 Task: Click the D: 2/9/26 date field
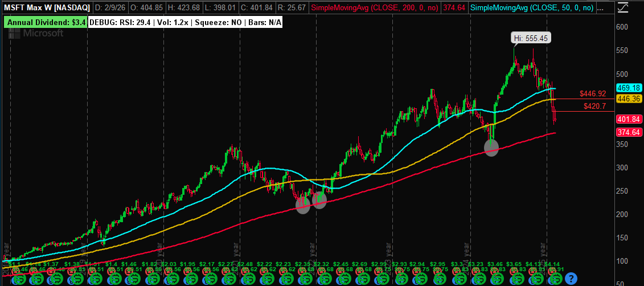[110, 7]
